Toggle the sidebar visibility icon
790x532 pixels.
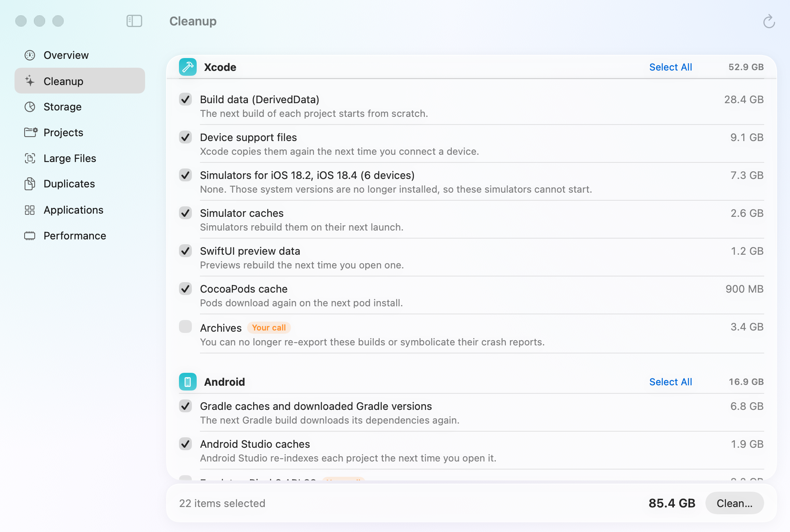click(134, 21)
